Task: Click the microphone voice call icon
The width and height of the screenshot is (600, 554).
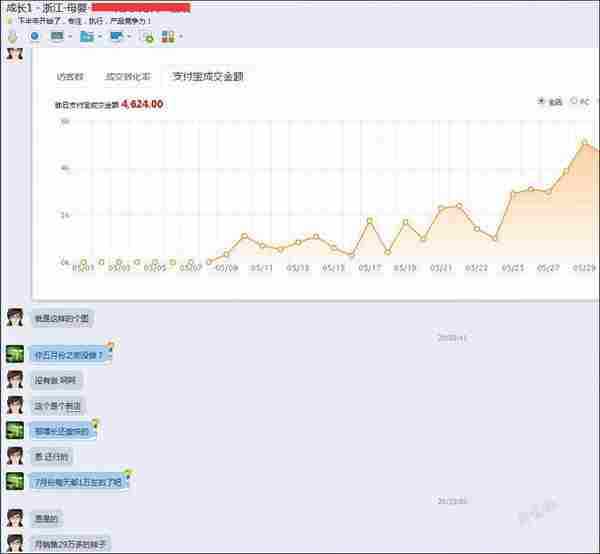Action: click(x=11, y=36)
